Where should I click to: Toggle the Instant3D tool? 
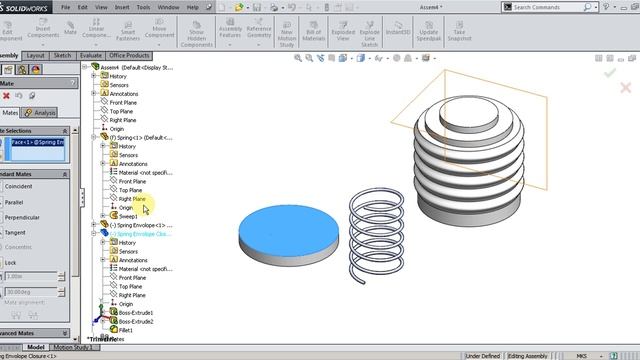398,28
